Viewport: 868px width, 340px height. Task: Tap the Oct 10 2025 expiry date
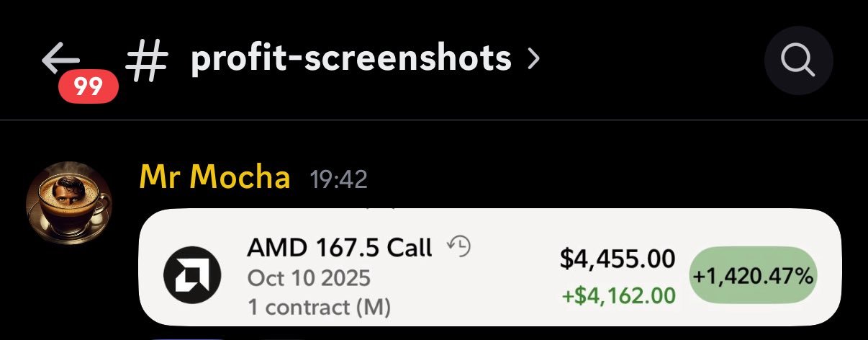tap(309, 278)
